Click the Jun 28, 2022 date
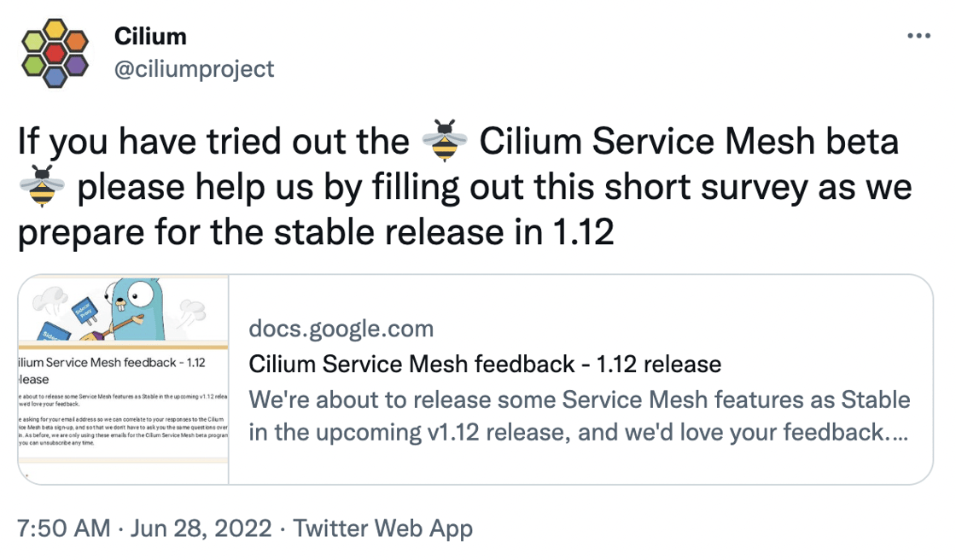Image resolution: width=956 pixels, height=560 pixels. click(200, 528)
